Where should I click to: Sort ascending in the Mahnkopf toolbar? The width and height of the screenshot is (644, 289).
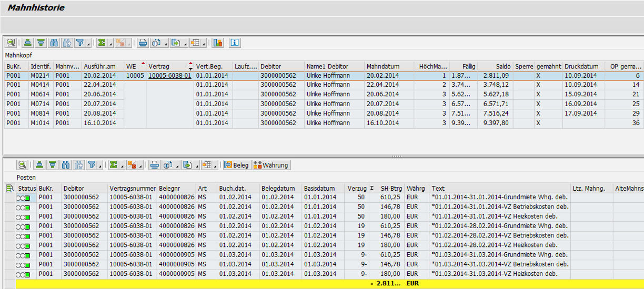pyautogui.click(x=28, y=43)
